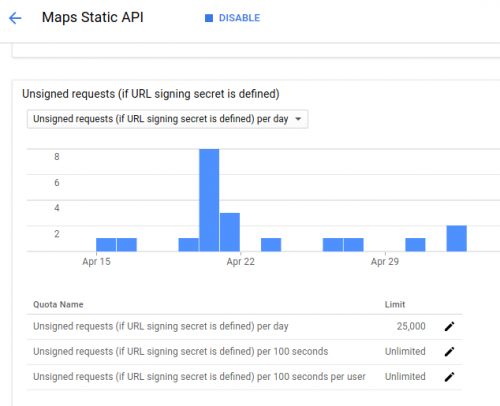Click the 25,000 limit value
The height and width of the screenshot is (406, 500).
tap(411, 326)
